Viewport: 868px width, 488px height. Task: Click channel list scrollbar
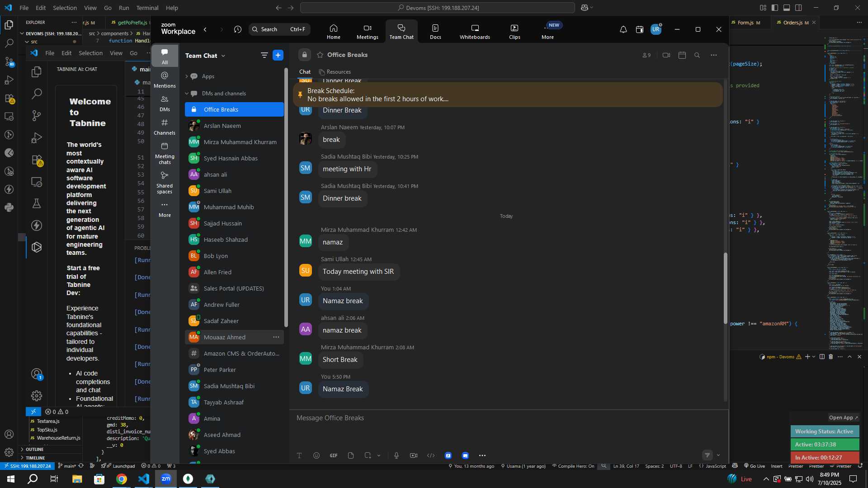tap(286, 197)
